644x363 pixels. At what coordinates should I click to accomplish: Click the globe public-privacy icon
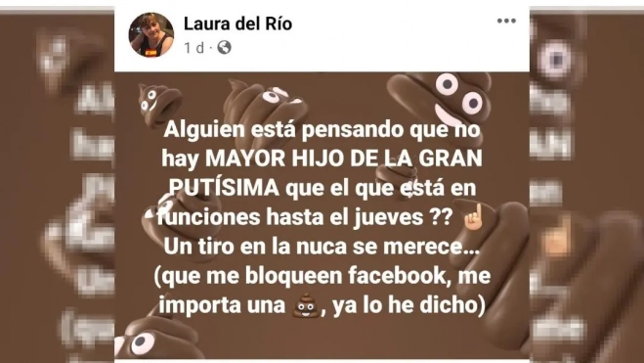click(x=224, y=48)
